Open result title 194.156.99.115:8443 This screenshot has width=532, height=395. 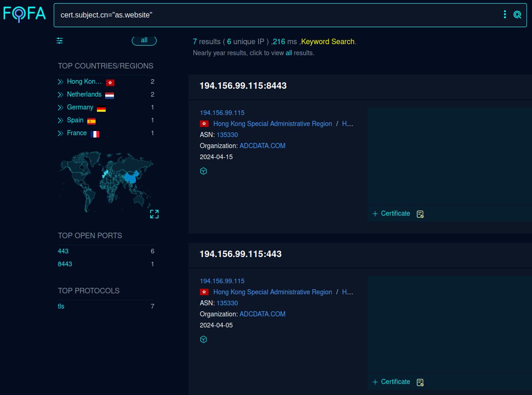pos(243,86)
